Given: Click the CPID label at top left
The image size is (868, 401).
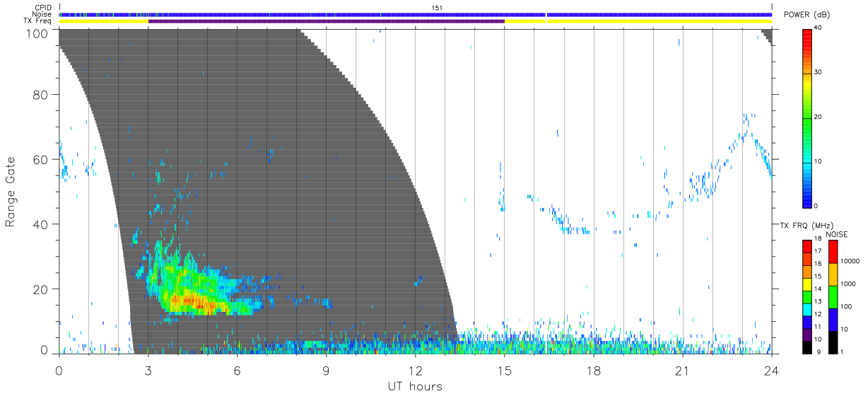Looking at the screenshot, I should coord(44,7).
